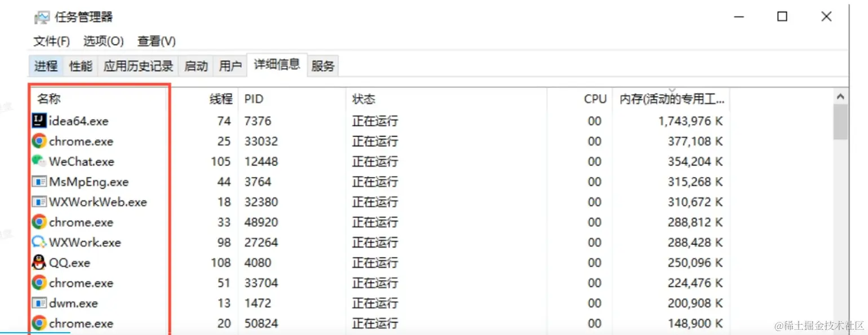This screenshot has width=868, height=335.
Task: Select the MsMpEng.exe process name
Action: click(88, 182)
